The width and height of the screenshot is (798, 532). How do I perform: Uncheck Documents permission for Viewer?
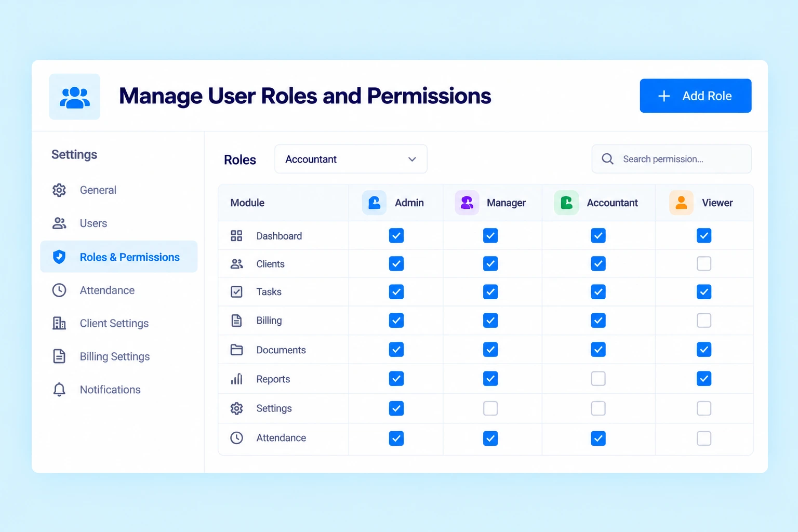click(x=704, y=350)
